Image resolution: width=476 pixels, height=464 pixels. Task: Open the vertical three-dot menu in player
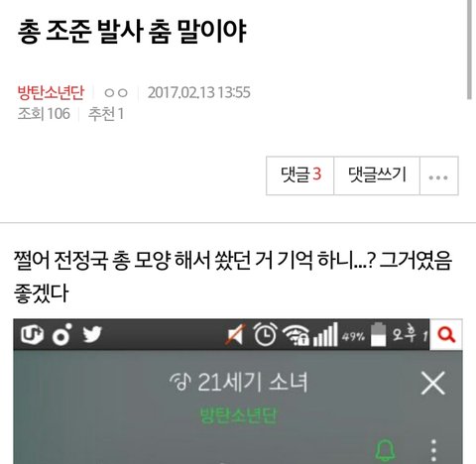[433, 450]
